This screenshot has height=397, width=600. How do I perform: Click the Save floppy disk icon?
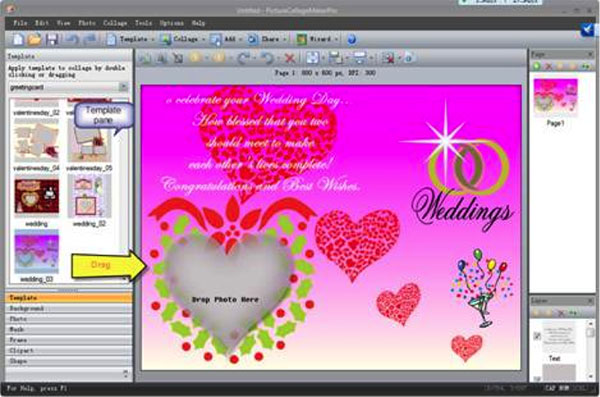point(52,39)
